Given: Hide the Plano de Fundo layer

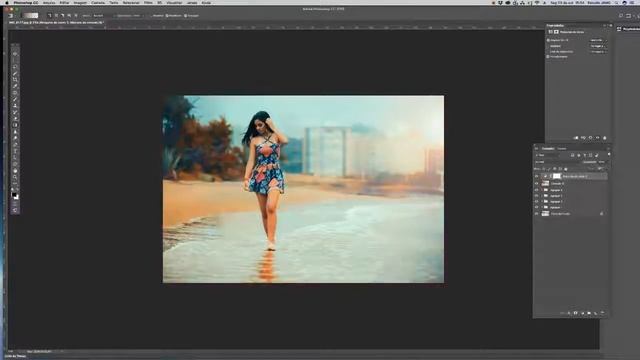Looking at the screenshot, I should [x=536, y=213].
